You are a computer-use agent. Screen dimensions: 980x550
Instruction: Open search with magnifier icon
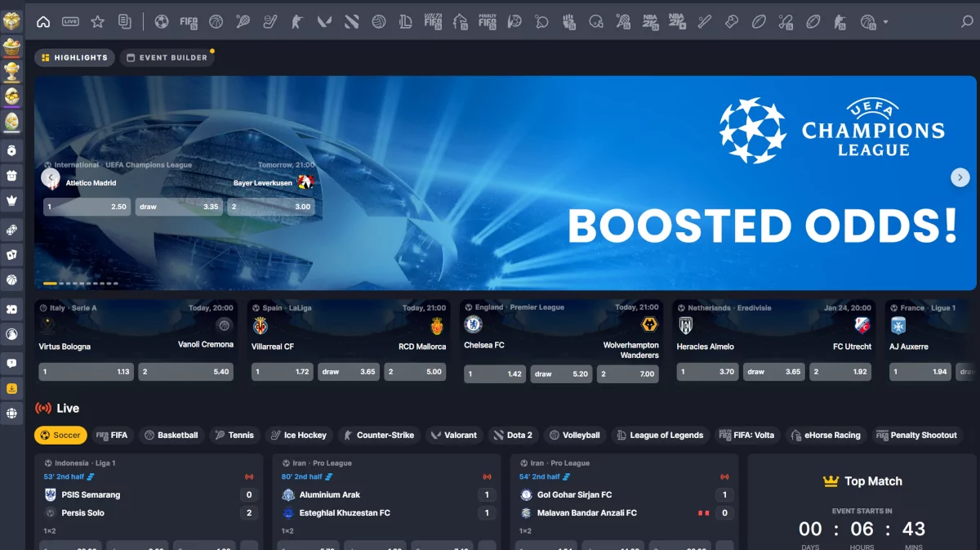pyautogui.click(x=967, y=22)
